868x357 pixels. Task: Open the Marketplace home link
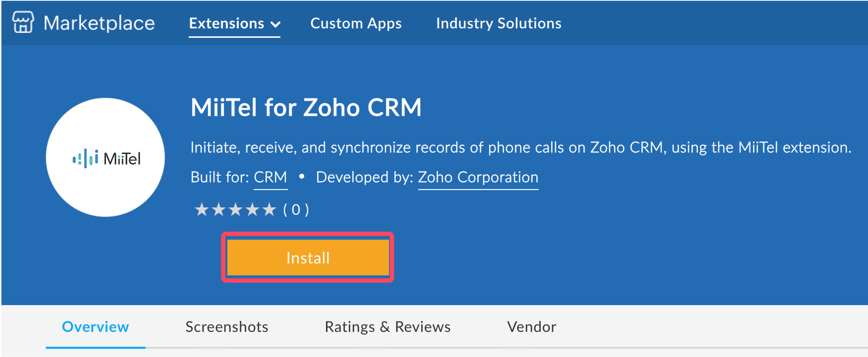click(99, 23)
